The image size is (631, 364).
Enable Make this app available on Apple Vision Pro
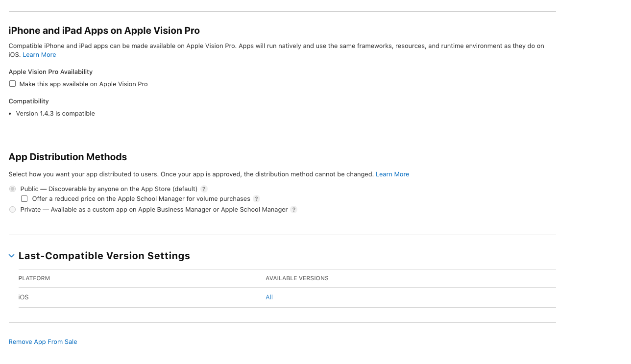[x=13, y=84]
